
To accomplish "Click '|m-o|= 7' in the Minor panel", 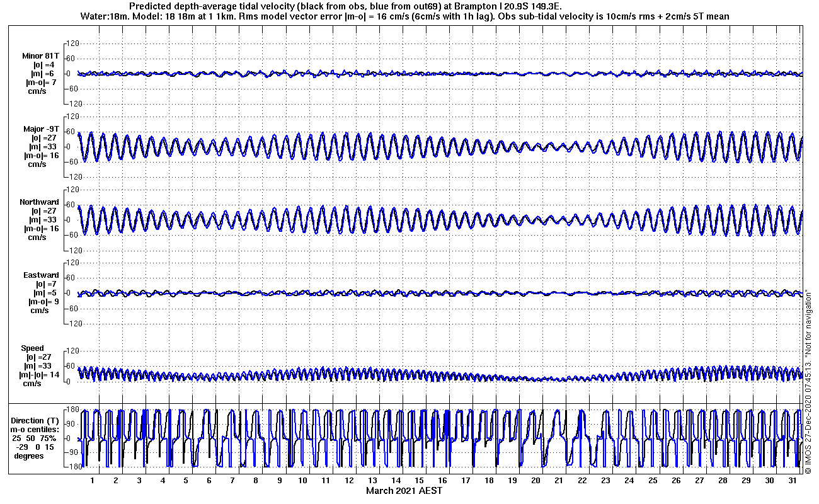I will click(41, 83).
